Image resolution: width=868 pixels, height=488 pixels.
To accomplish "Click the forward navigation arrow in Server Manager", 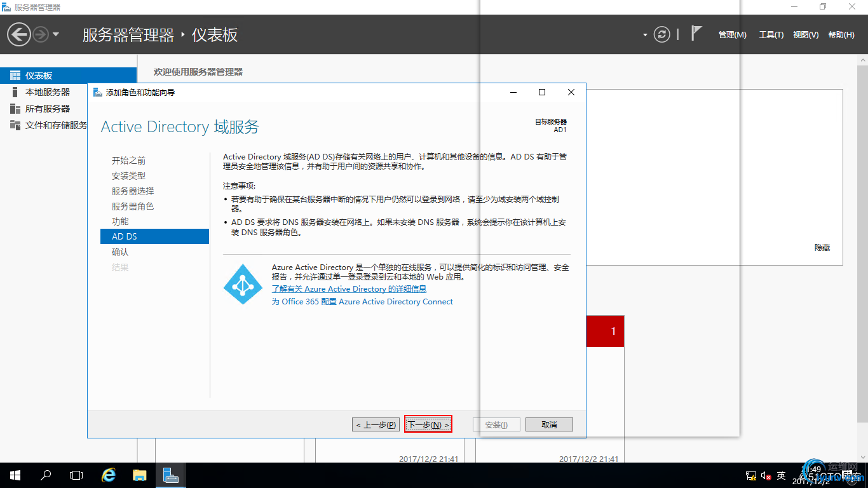I will pos(41,34).
